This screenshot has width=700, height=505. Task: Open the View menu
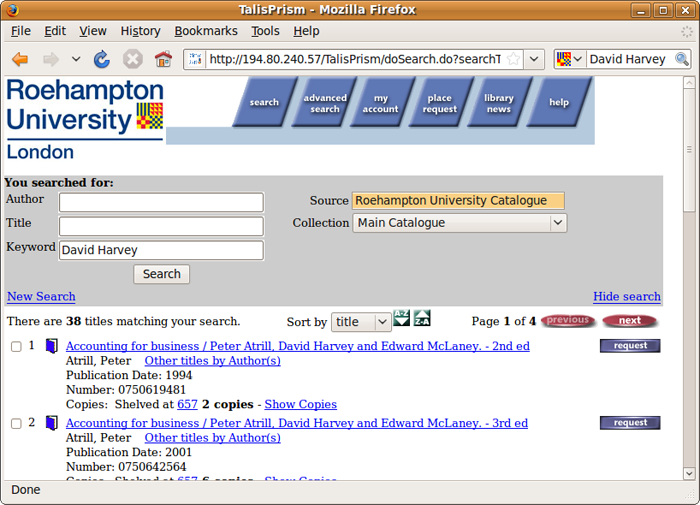click(x=93, y=31)
